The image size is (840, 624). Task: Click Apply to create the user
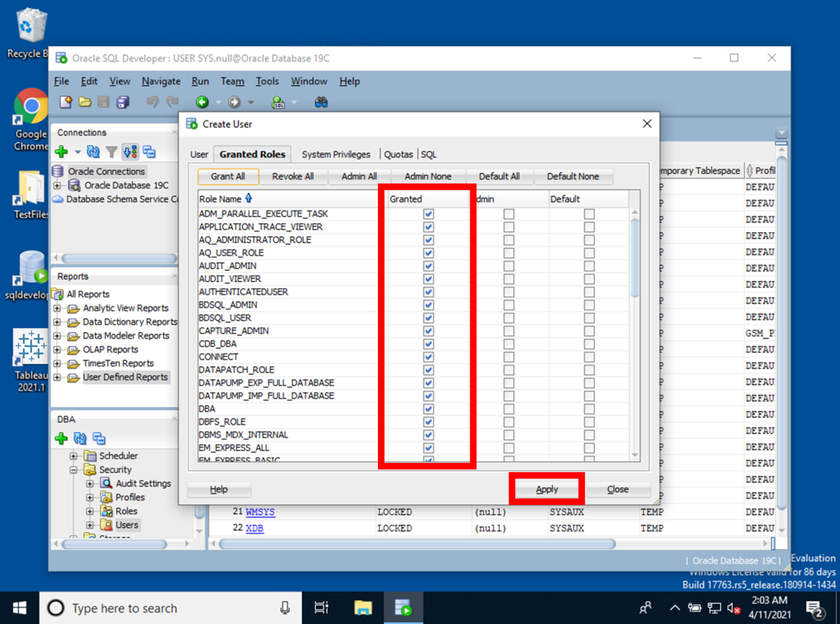[547, 490]
